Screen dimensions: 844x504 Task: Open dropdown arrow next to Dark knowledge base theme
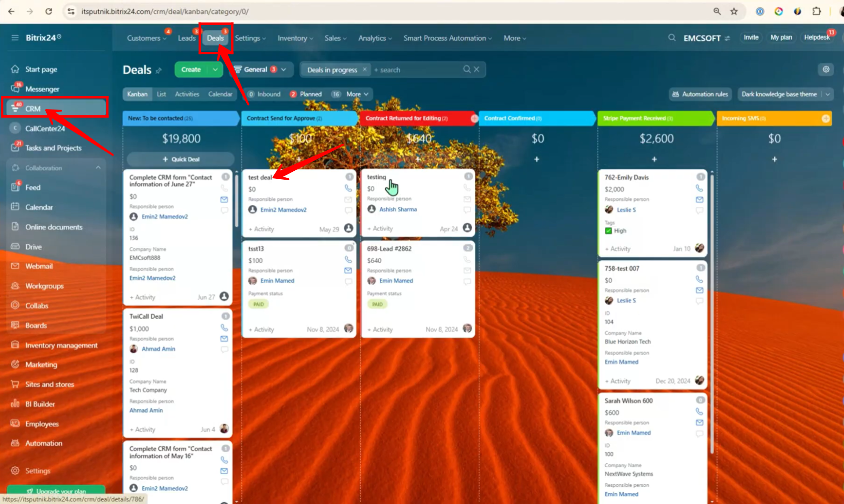point(828,94)
